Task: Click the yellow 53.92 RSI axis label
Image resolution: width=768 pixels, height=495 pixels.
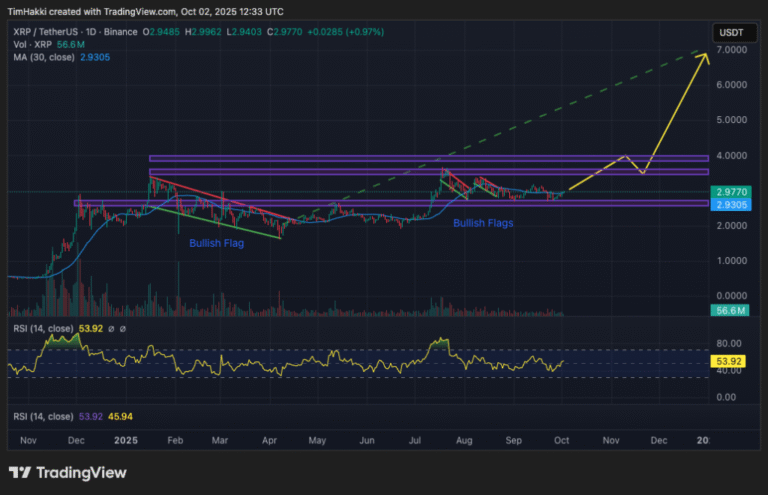Action: pyautogui.click(x=727, y=360)
